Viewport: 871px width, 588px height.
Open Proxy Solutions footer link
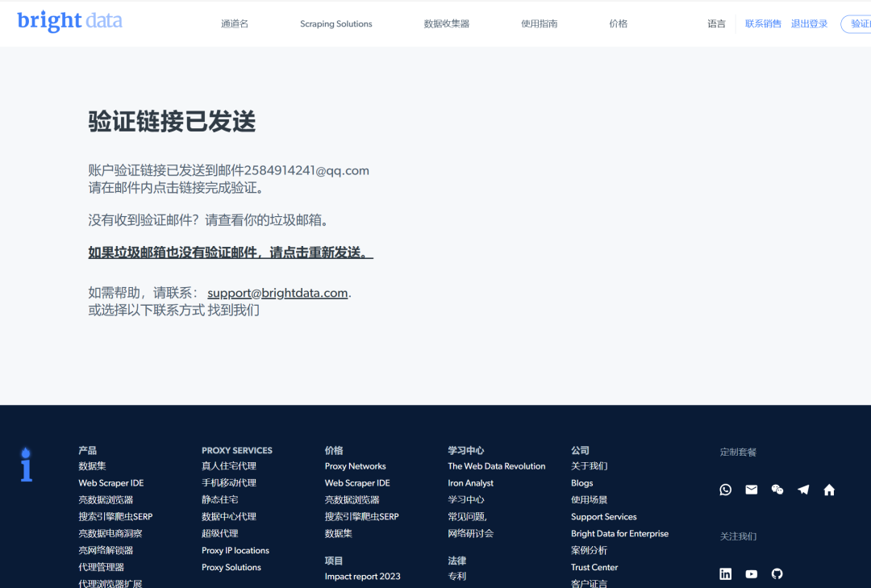[x=231, y=567]
